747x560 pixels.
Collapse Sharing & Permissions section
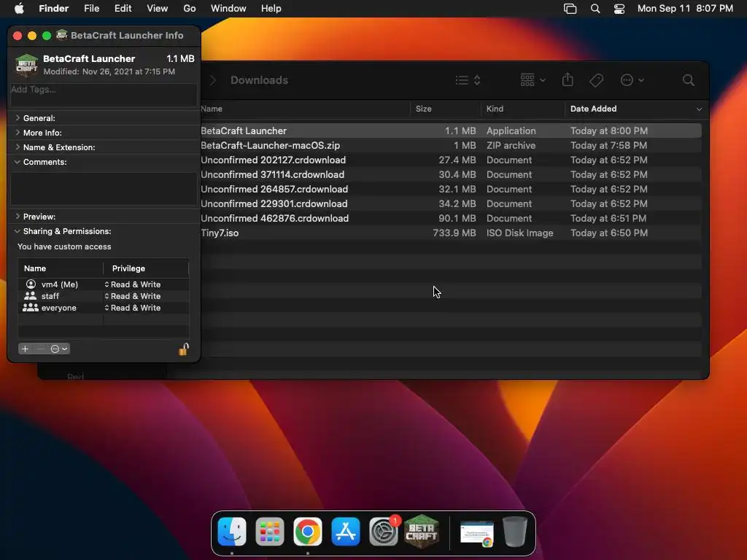click(18, 231)
